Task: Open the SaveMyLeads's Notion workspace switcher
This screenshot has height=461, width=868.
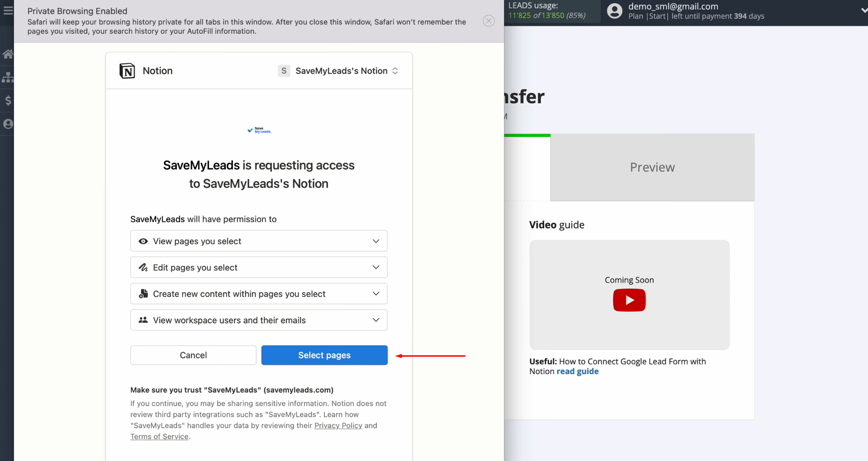Action: pyautogui.click(x=338, y=71)
